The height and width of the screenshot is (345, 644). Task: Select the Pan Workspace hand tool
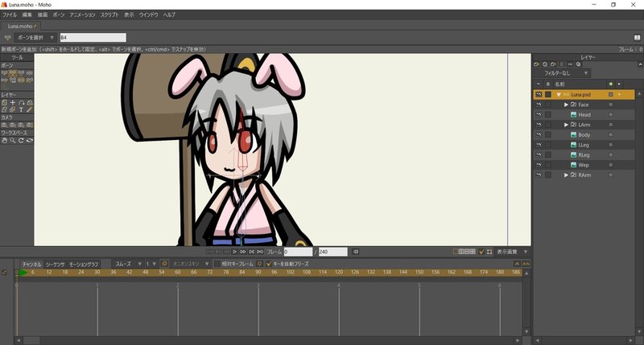pos(4,140)
